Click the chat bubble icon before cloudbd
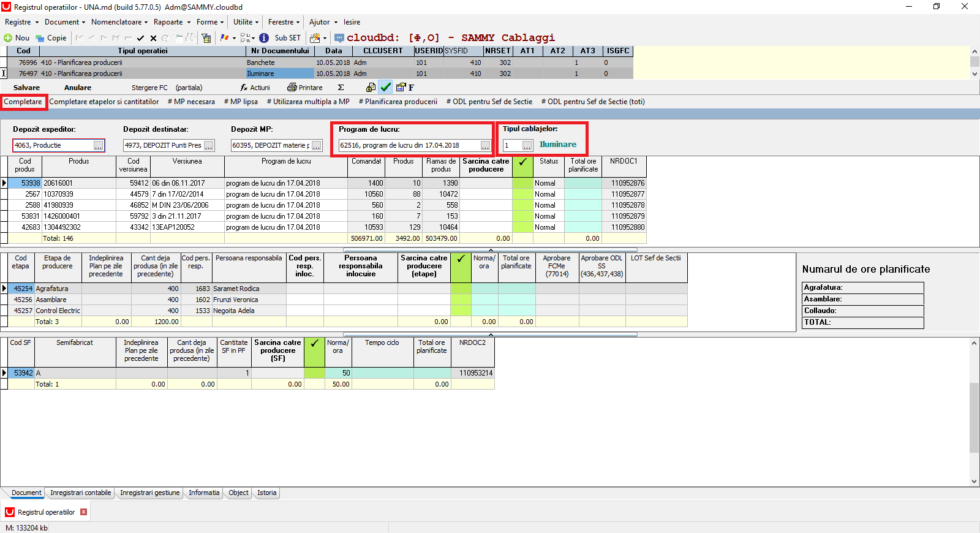The width and height of the screenshot is (980, 533). point(339,38)
